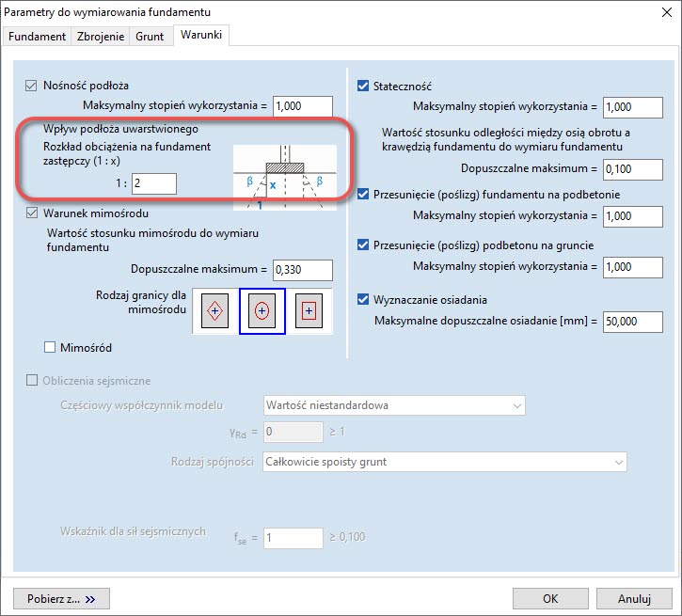The image size is (682, 616).
Task: Uncheck Przesunięcie fundamentu na podbetonie
Action: 364,195
